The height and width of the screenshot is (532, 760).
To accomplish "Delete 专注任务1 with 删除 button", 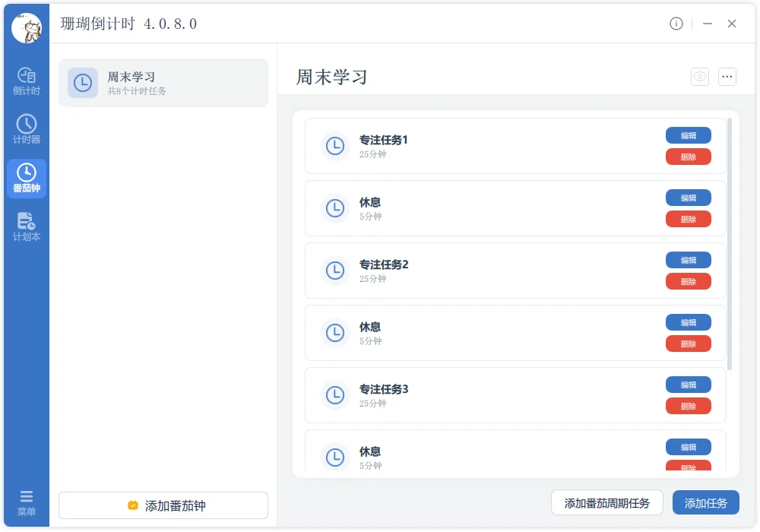I will 689,157.
